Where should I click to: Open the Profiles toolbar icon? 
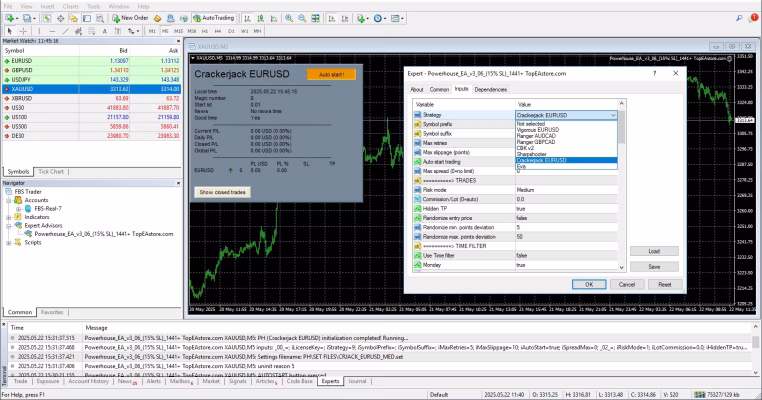click(28, 18)
